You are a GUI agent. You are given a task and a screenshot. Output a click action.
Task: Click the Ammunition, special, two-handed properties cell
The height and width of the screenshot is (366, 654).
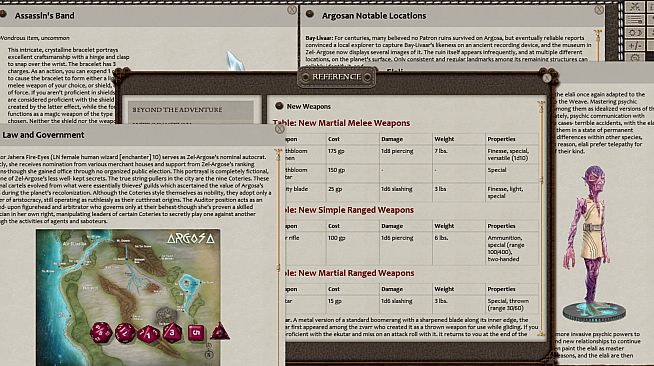pos(512,248)
